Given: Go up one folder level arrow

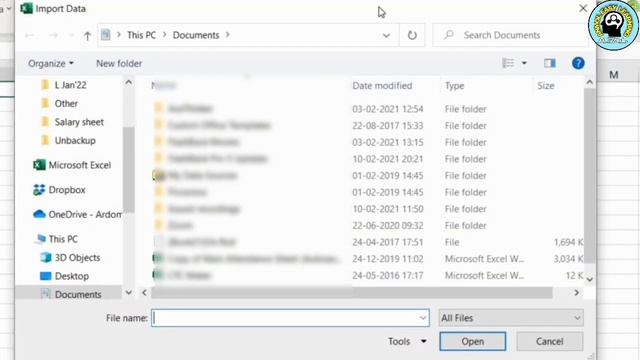Looking at the screenshot, I should coord(87,36).
